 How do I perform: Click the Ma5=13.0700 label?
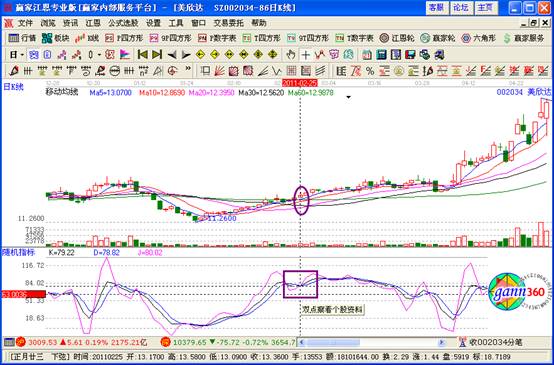click(x=111, y=93)
